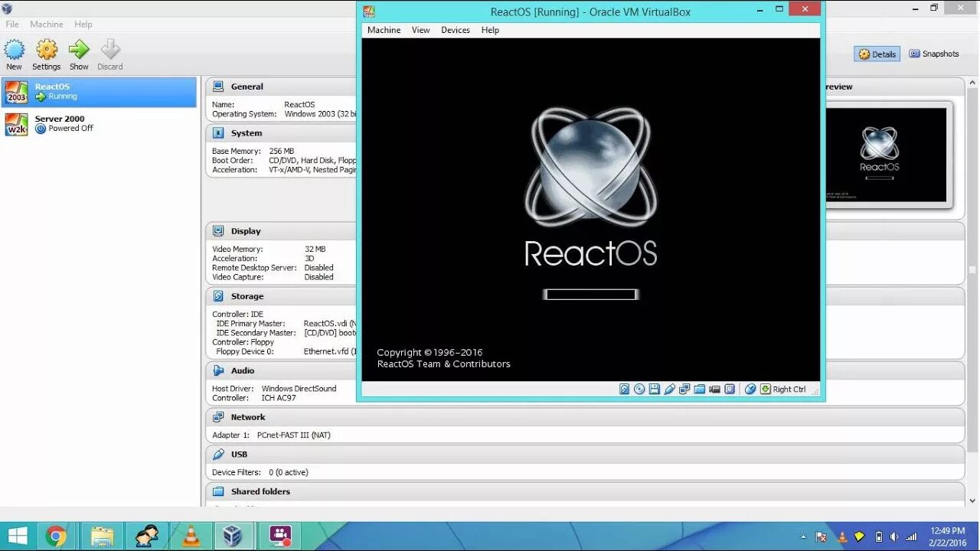Click the volume speaker tray icon
Screen dimensions: 980x551
click(x=893, y=537)
